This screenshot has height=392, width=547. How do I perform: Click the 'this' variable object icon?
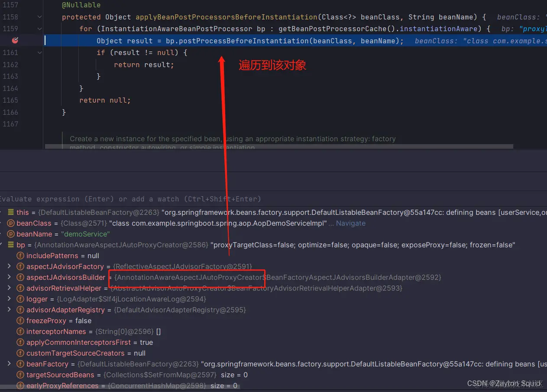(x=11, y=212)
